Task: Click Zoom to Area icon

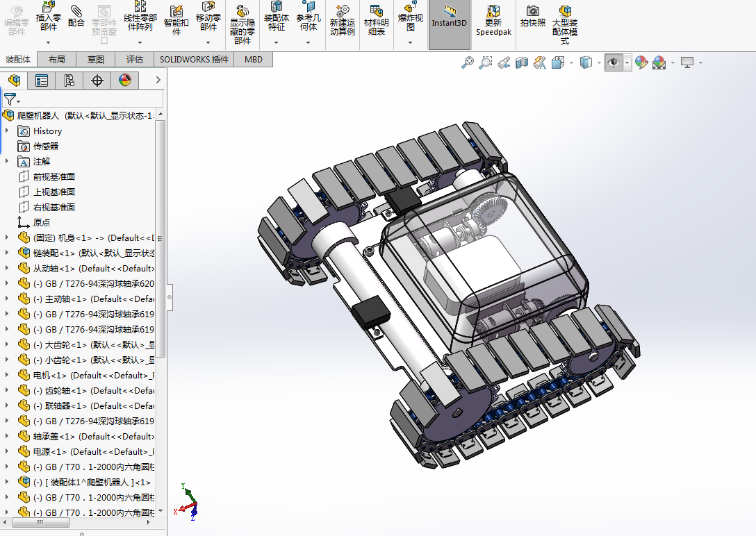Action: click(486, 62)
